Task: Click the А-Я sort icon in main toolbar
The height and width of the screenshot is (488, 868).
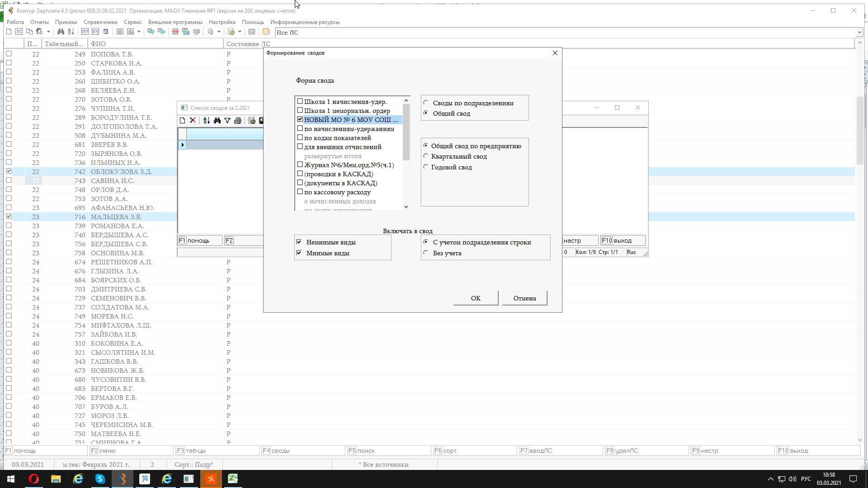Action: tap(71, 32)
